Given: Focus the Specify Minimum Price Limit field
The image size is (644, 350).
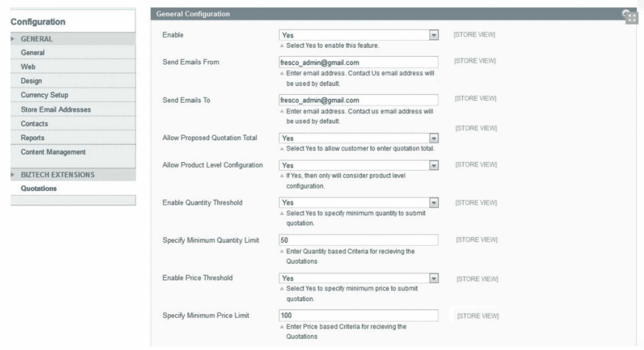Looking at the screenshot, I should (358, 315).
